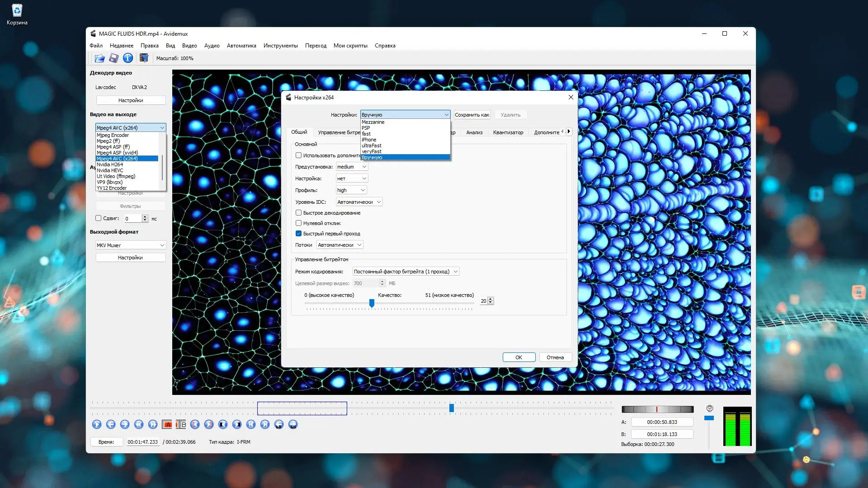Viewport: 868px width, 488px height.
Task: Open the blue file Information icon
Action: click(x=128, y=58)
